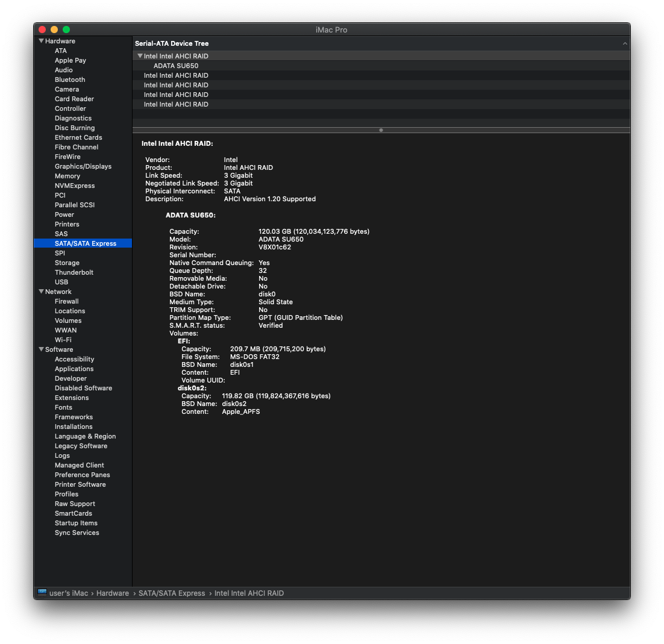Select PCI in the sidebar
Screen dimensions: 664x644
click(x=60, y=196)
